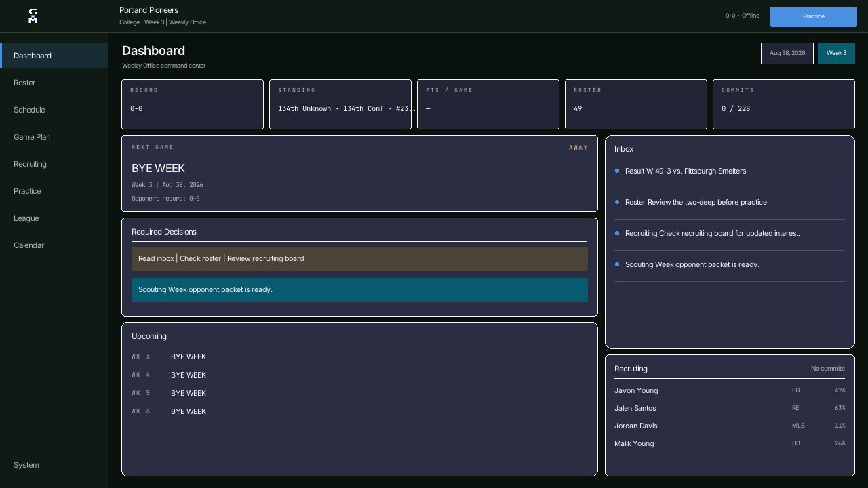
Task: Select WK 6 BYE WEEK upcoming row
Action: (359, 411)
